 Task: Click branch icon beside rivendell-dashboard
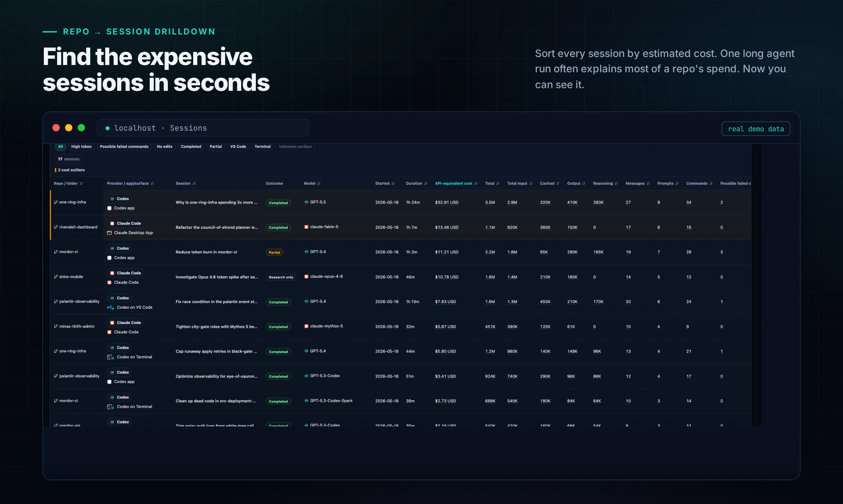[x=56, y=227]
